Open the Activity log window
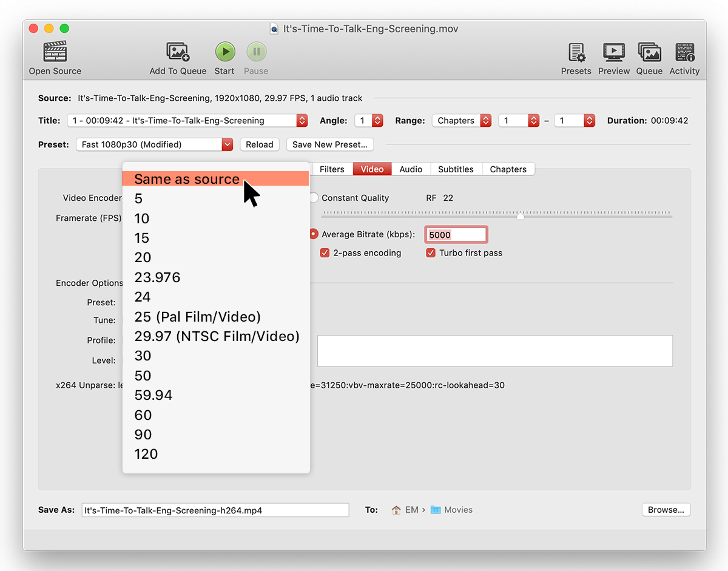This screenshot has height=571, width=728. click(684, 58)
